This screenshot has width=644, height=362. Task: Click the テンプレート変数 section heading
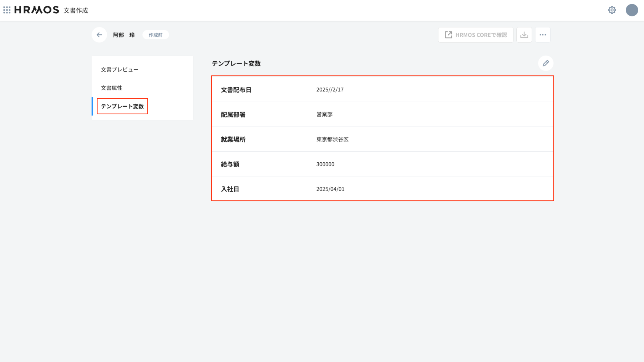236,64
